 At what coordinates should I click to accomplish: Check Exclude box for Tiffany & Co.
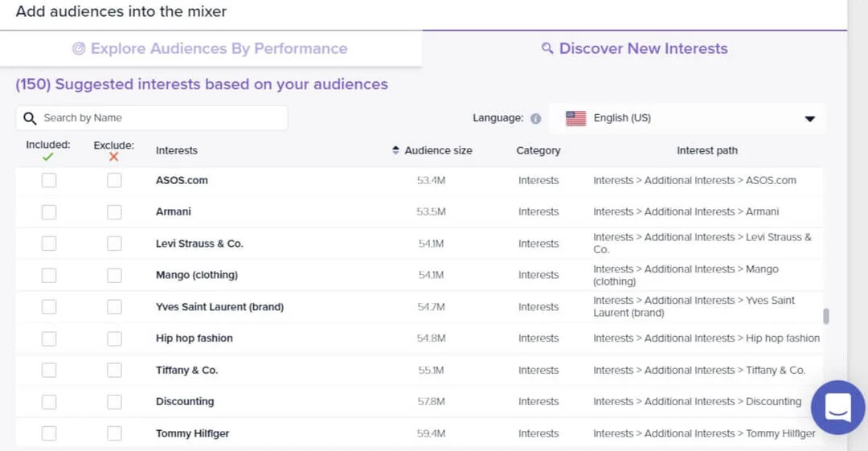(x=114, y=370)
